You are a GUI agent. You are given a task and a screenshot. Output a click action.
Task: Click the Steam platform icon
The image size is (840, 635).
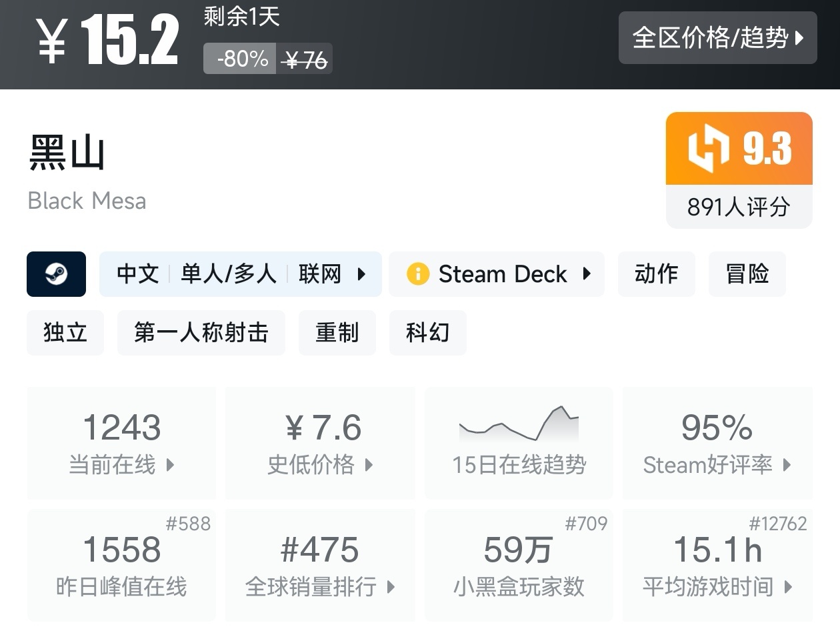click(56, 274)
